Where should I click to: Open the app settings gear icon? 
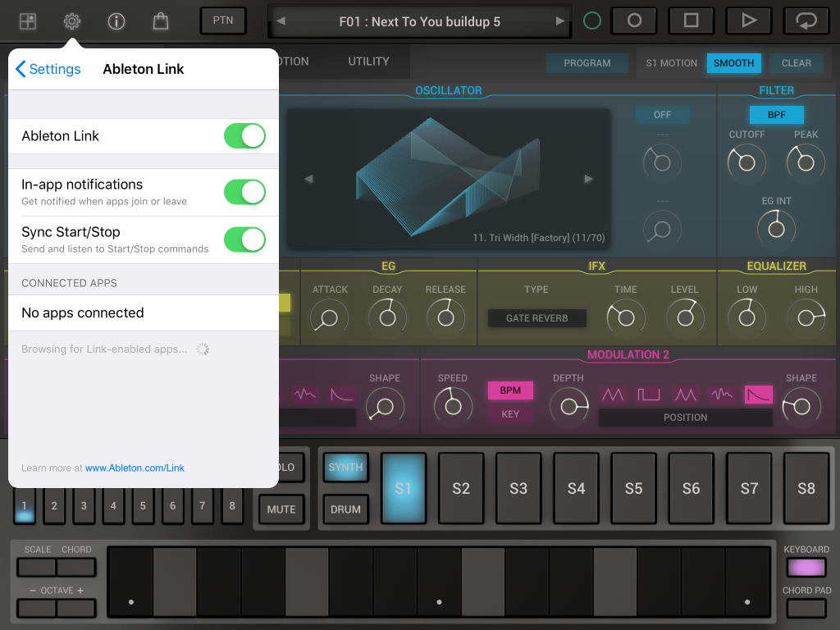(x=71, y=22)
